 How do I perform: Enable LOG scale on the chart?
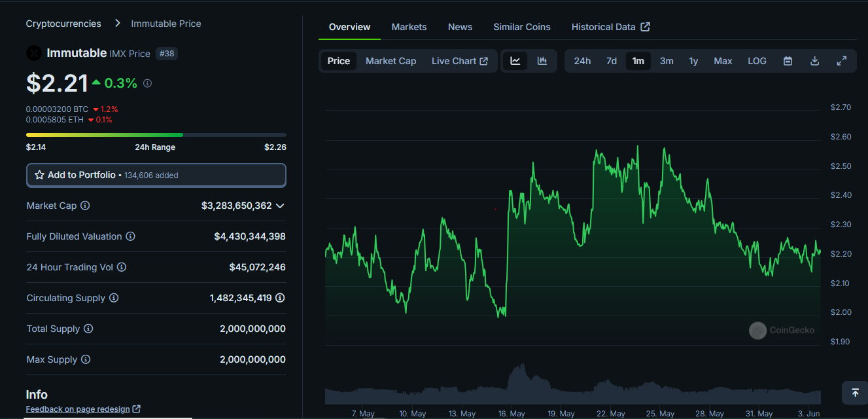(757, 60)
